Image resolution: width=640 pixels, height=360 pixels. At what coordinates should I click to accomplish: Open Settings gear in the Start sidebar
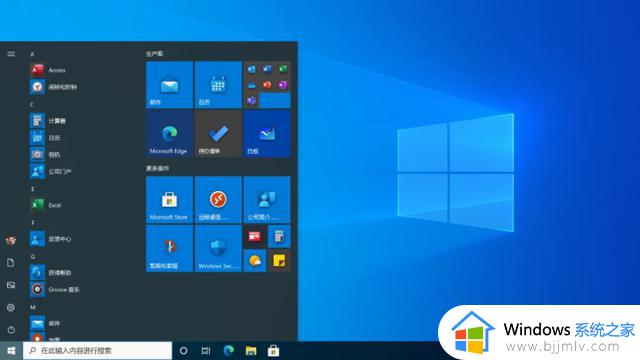click(11, 307)
